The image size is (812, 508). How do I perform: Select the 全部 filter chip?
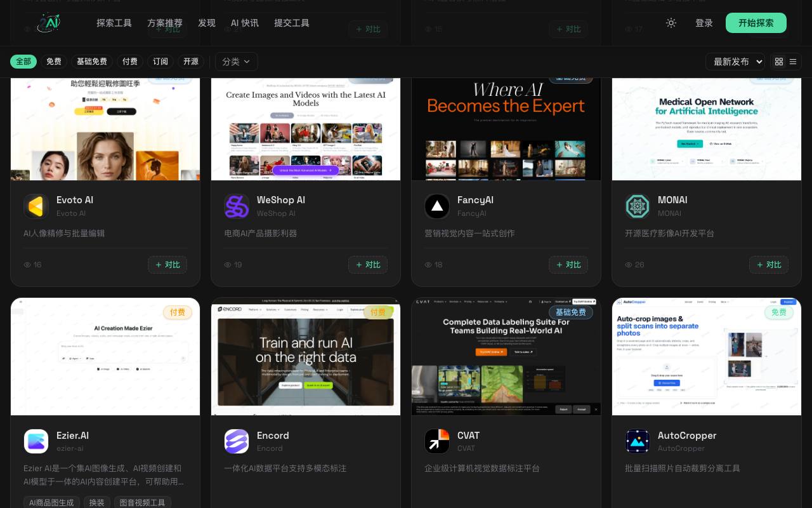coord(23,62)
